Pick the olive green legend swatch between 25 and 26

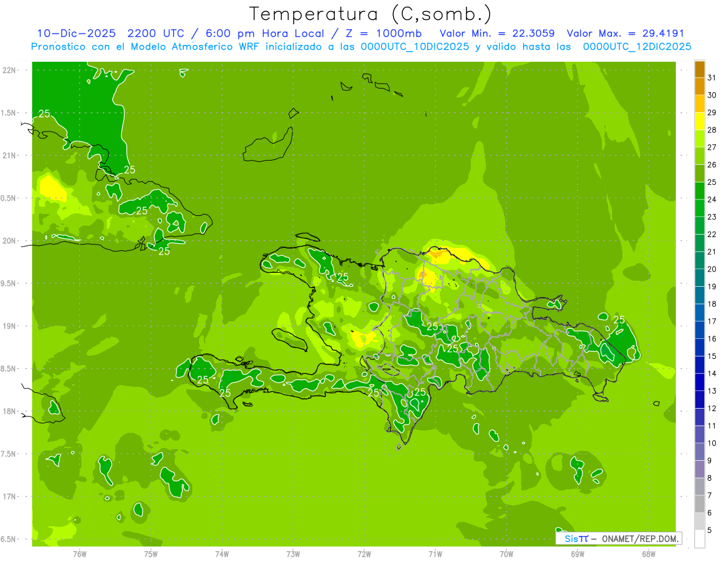point(699,173)
